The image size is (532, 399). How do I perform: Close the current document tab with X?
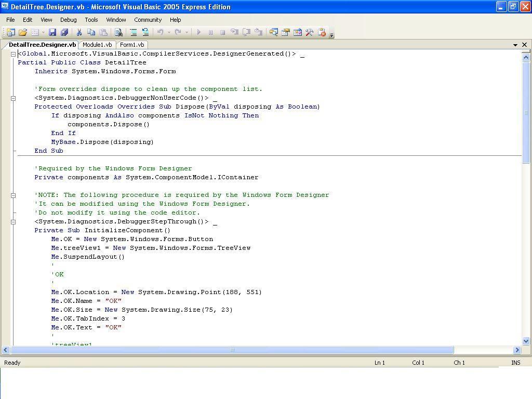pyautogui.click(x=525, y=45)
